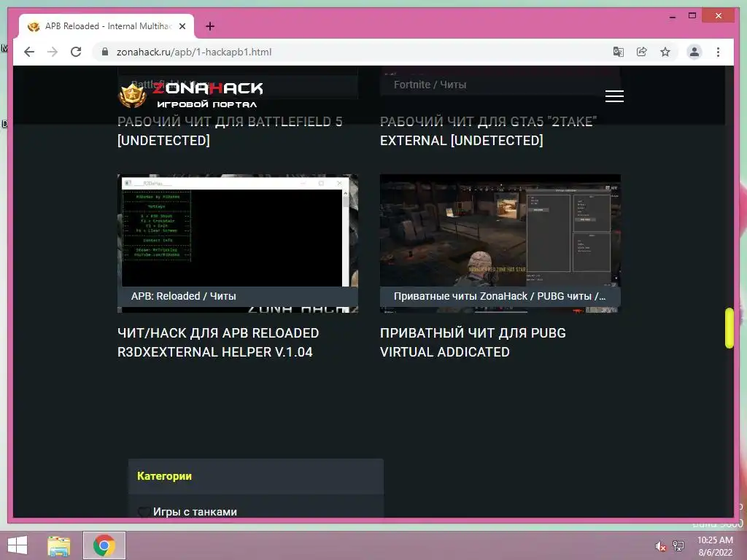Open the Chrome profile avatar

pyautogui.click(x=694, y=52)
